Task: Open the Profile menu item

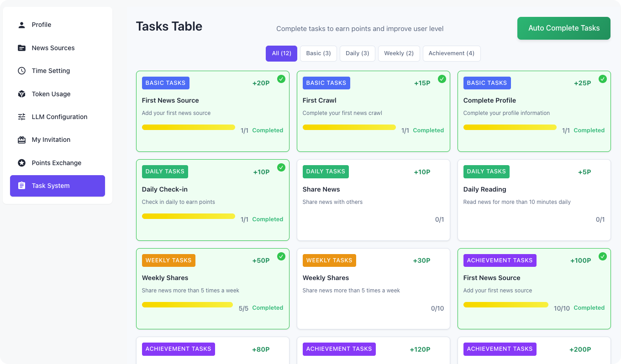Action: (58, 25)
